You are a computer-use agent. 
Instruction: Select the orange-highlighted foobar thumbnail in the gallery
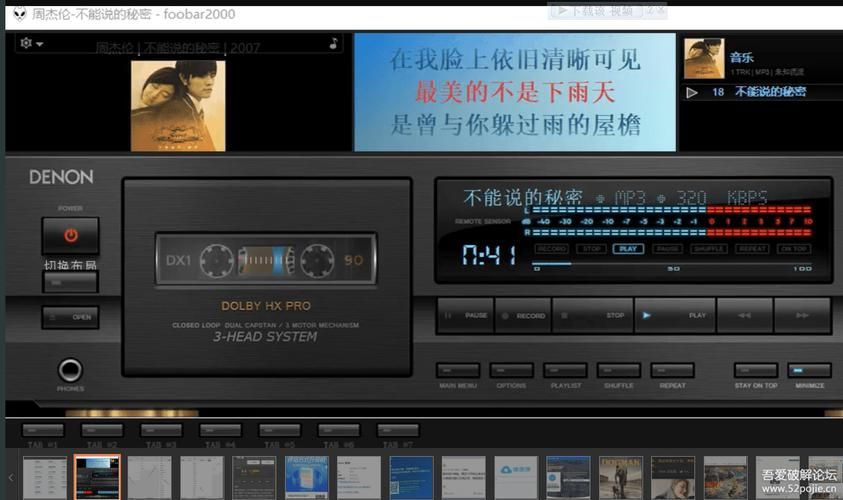pos(97,477)
